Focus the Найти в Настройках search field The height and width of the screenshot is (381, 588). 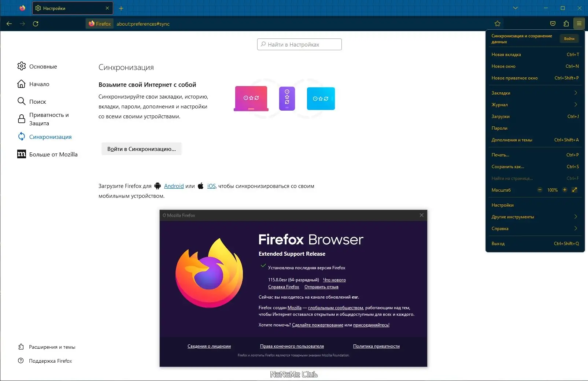pyautogui.click(x=299, y=44)
